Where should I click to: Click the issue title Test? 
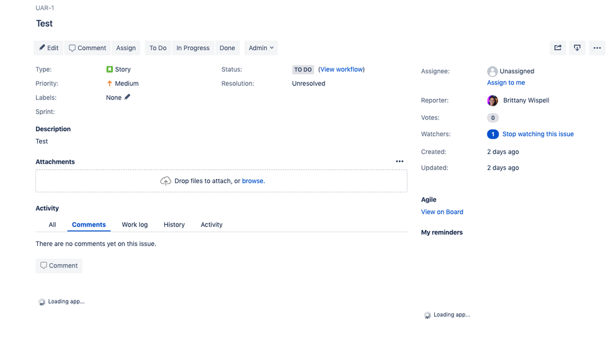(44, 23)
